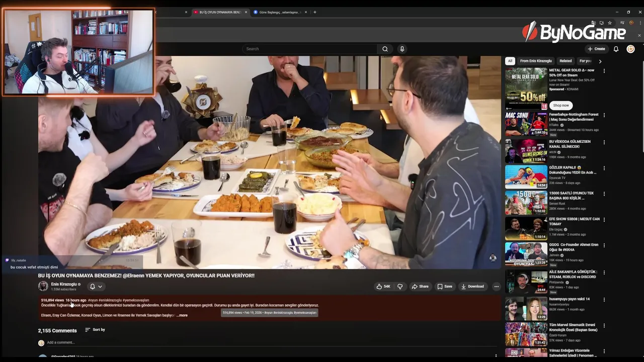Bookmark this page with the star icon
644x362 pixels.
(610, 23)
